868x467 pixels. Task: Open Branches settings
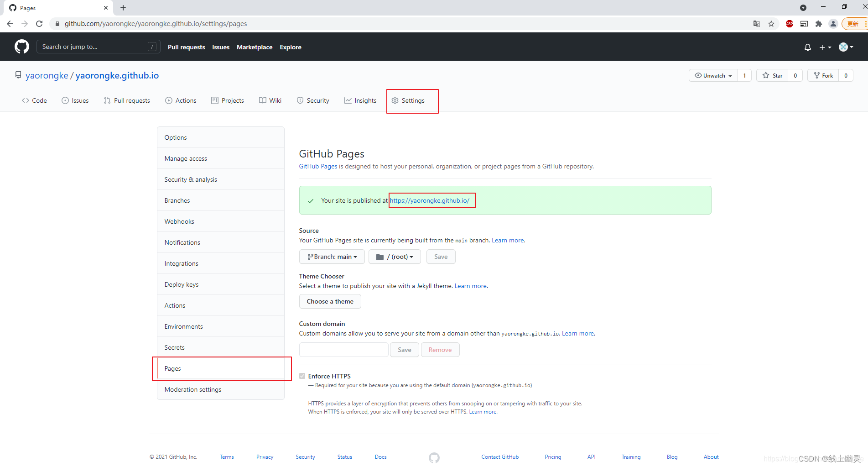point(221,200)
